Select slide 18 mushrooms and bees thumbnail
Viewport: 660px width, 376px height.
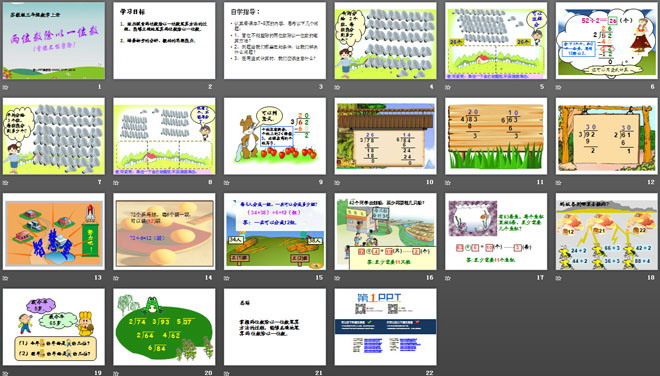pos(607,232)
